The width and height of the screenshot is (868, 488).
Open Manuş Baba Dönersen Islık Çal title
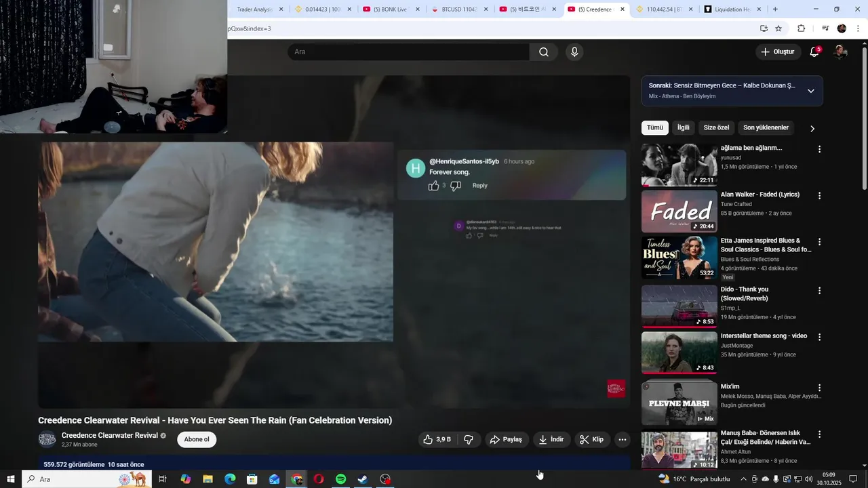coord(766,437)
